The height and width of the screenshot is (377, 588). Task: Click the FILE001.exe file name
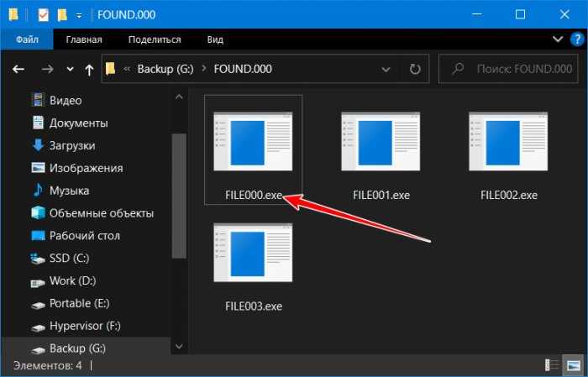(381, 196)
